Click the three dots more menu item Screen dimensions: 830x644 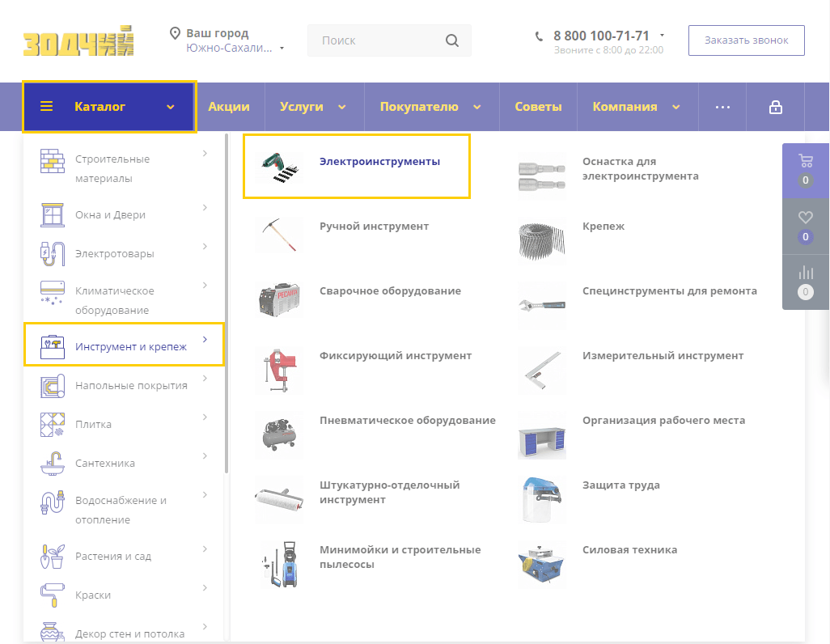(722, 107)
